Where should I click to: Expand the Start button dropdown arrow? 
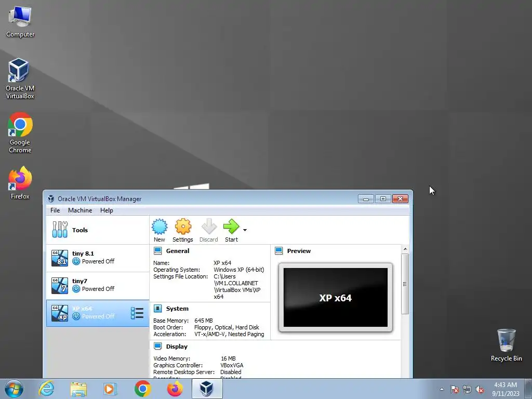coord(245,230)
